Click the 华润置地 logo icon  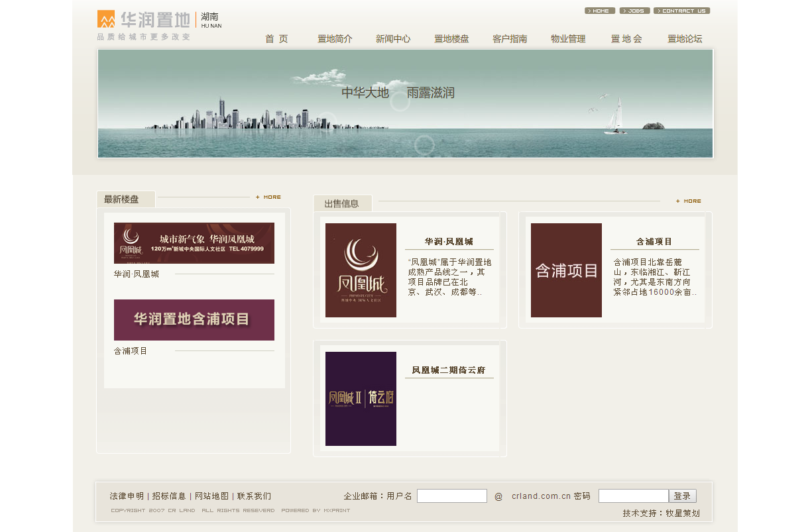click(x=105, y=19)
